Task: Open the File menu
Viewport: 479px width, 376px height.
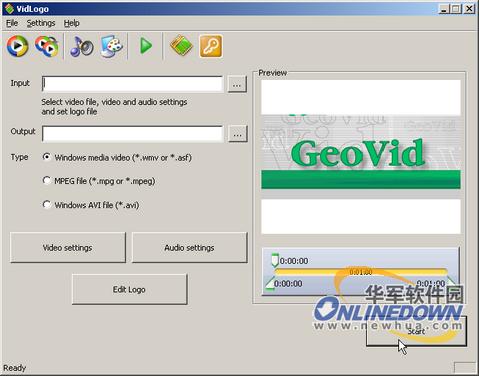Action: pos(12,23)
